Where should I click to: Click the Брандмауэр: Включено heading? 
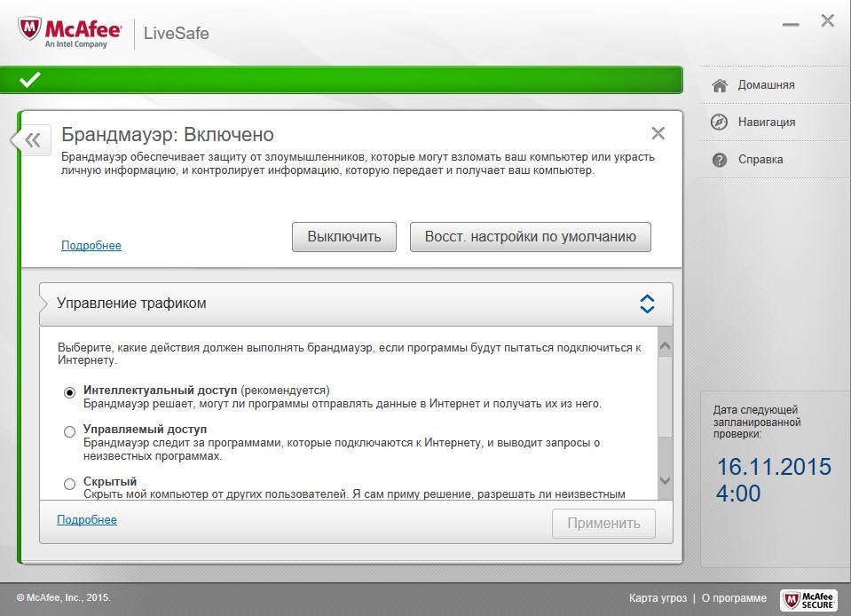pyautogui.click(x=167, y=134)
